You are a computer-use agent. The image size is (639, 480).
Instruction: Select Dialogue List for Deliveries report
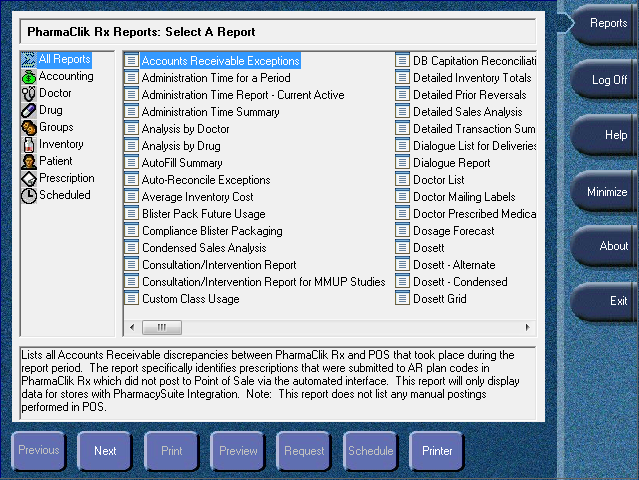click(x=474, y=146)
